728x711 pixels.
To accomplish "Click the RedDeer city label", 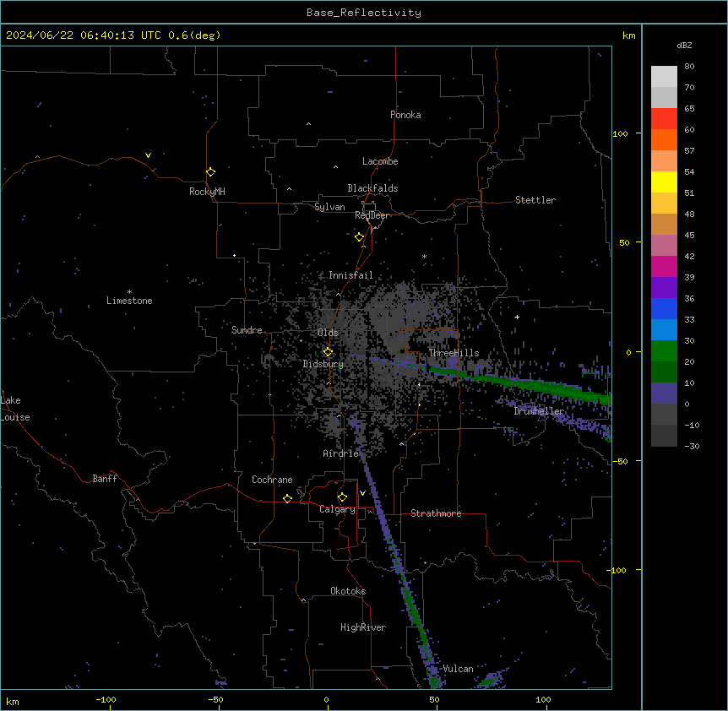I will 372,215.
